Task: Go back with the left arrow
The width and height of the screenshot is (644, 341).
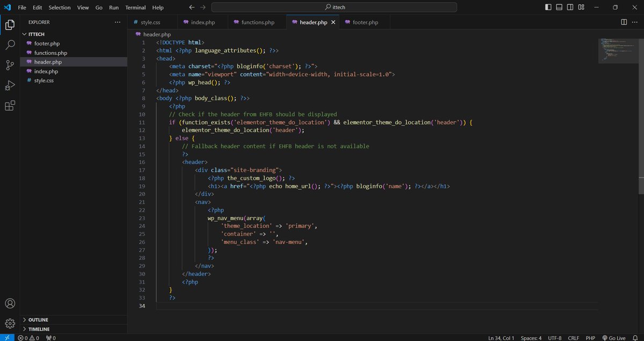Action: [192, 8]
